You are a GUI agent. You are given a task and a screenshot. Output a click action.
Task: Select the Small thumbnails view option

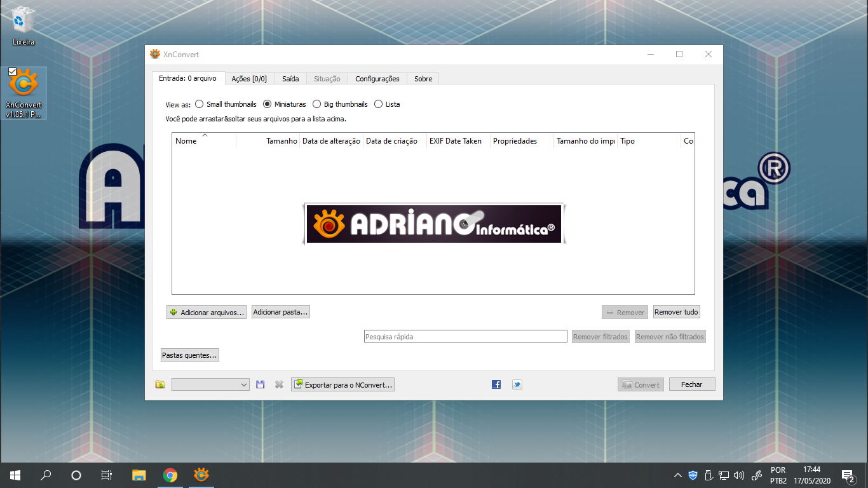click(200, 104)
